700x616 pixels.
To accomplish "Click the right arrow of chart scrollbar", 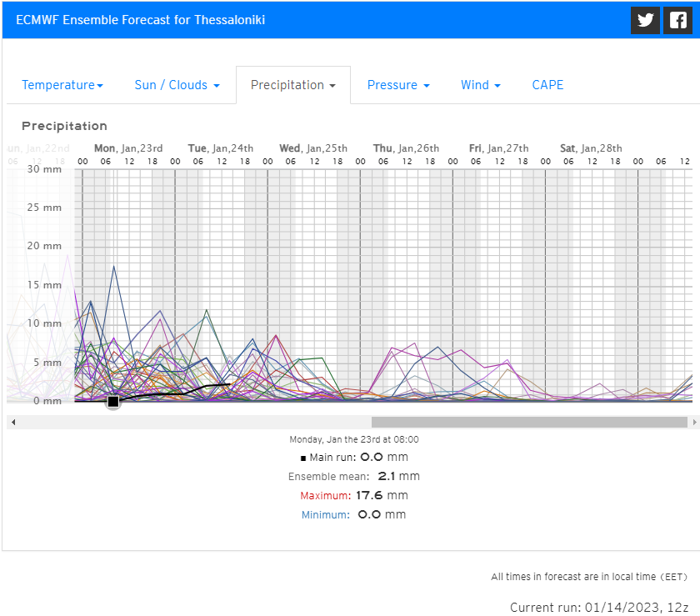I will pos(695,422).
